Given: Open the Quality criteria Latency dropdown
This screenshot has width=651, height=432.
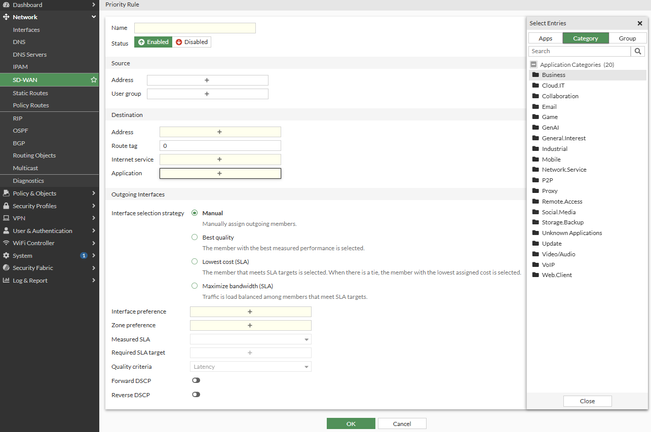Looking at the screenshot, I should click(250, 367).
